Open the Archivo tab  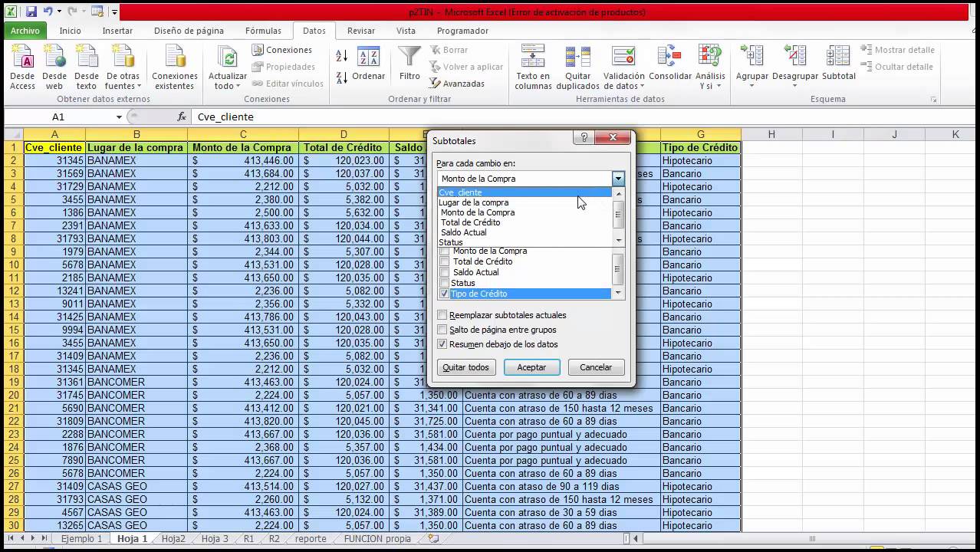click(x=25, y=31)
